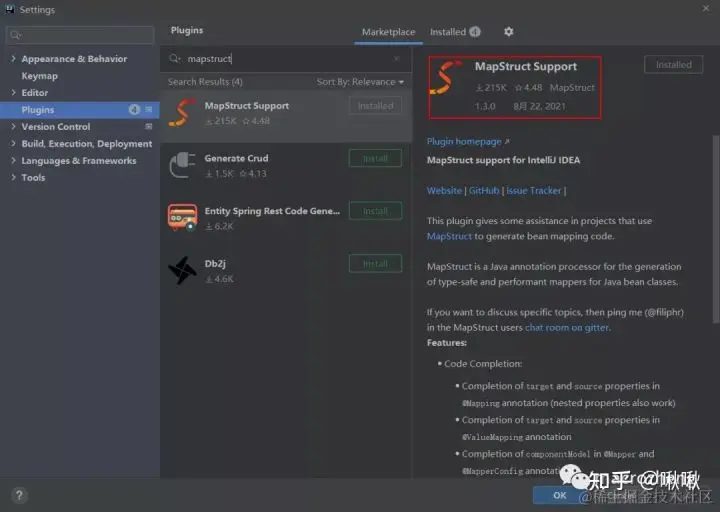Install the Generate Crud plugin

375,158
